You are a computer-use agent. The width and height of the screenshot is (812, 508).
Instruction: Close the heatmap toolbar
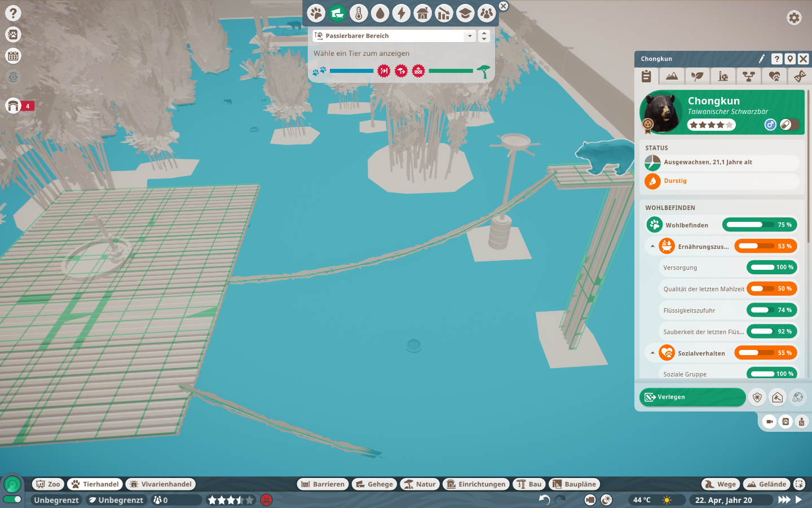(504, 6)
